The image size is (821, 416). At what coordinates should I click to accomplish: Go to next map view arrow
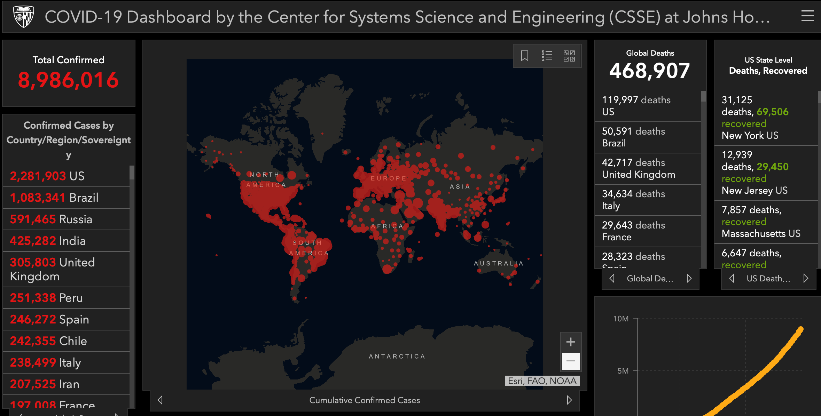click(x=569, y=400)
